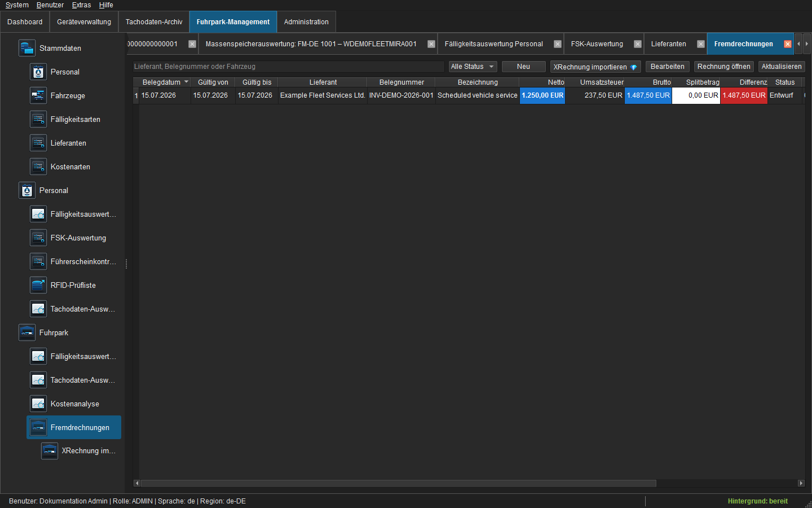Click the Personal group icon above Fälligkeitsauswertung
Screen dimensions: 812x508
coord(27,190)
